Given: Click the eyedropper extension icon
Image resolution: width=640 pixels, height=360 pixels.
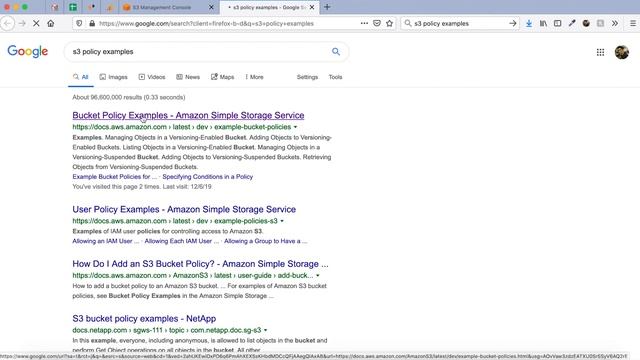Looking at the screenshot, I should tap(572, 23).
